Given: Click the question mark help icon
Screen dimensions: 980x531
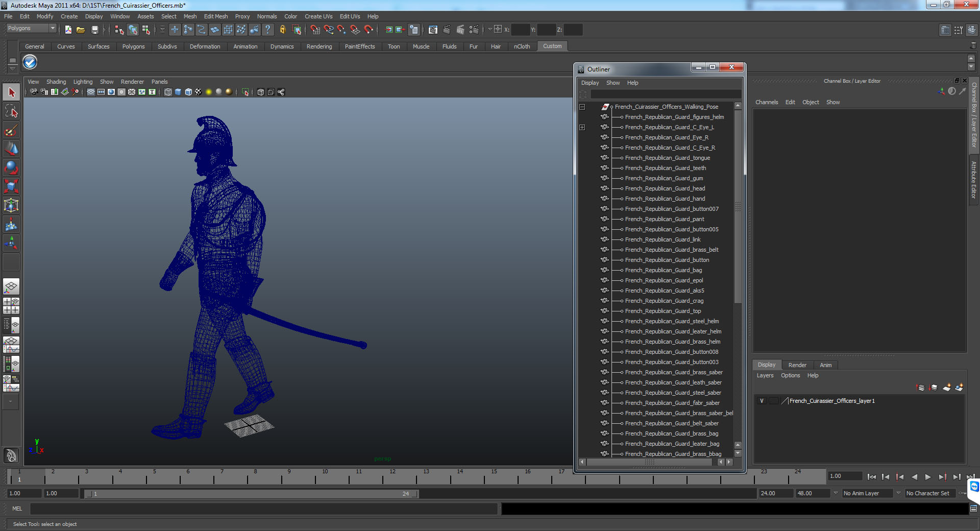Looking at the screenshot, I should [x=267, y=30].
